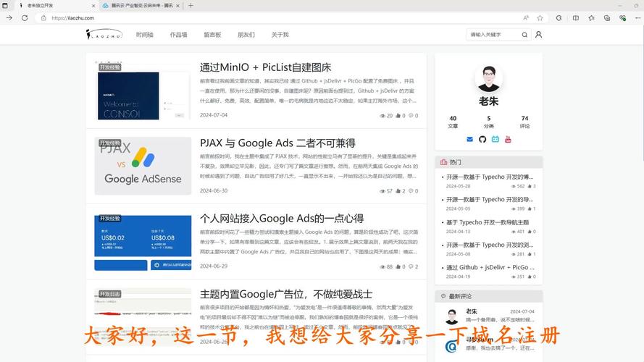
Task: Click the email envelope icon
Action: pos(470,140)
